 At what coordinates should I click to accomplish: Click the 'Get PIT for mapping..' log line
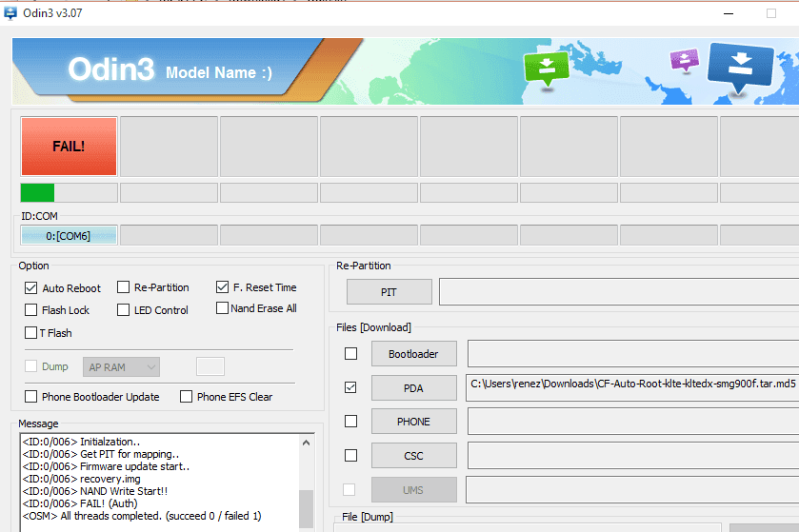tap(100, 454)
